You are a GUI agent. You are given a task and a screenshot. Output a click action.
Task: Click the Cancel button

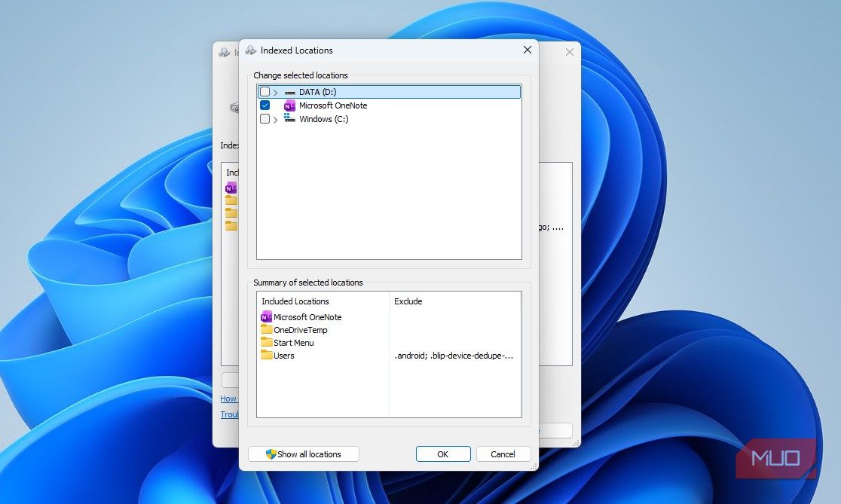(503, 454)
